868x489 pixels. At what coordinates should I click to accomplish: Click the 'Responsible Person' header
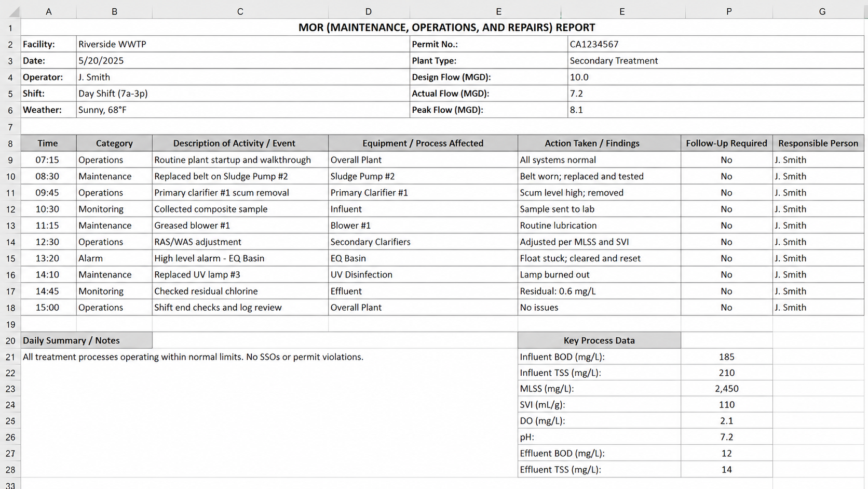click(818, 143)
